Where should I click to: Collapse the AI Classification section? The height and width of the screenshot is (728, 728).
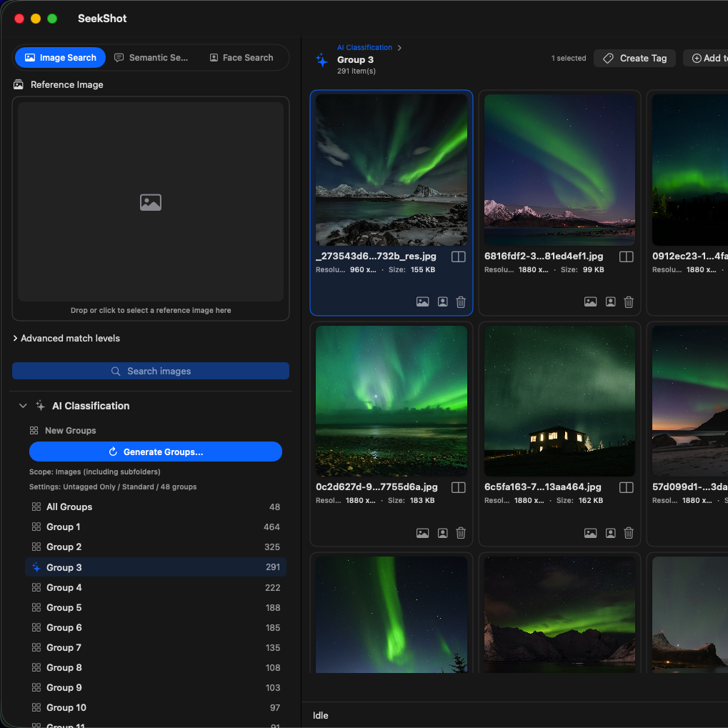pyautogui.click(x=23, y=406)
